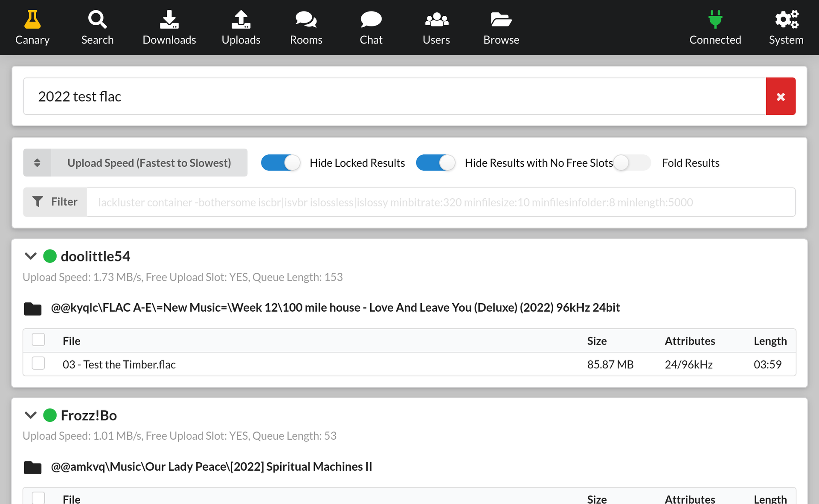Click folder icon for 100 mile house path
Screen dimensions: 819x504
(x=32, y=308)
